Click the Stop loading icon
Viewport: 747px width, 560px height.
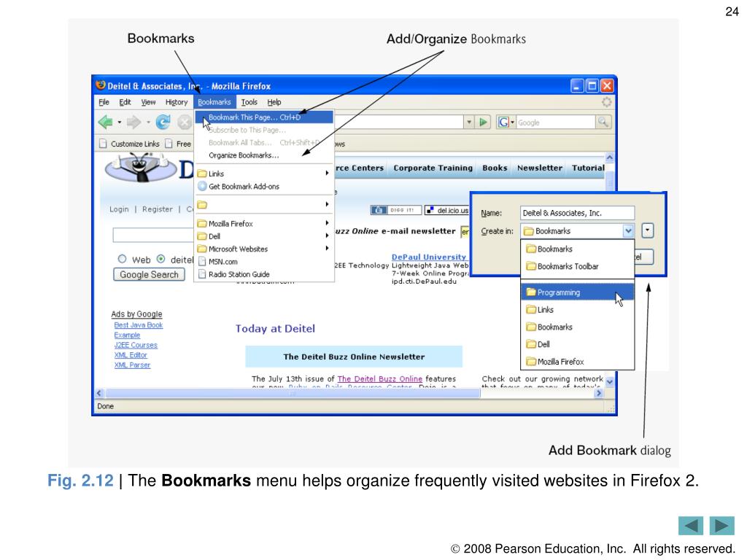[185, 122]
